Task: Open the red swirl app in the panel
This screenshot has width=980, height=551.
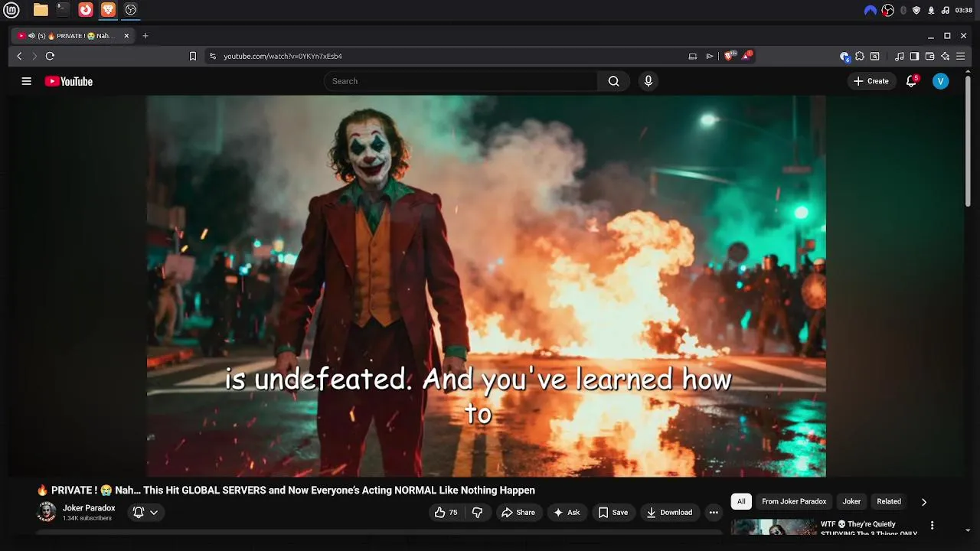Action: (x=86, y=10)
